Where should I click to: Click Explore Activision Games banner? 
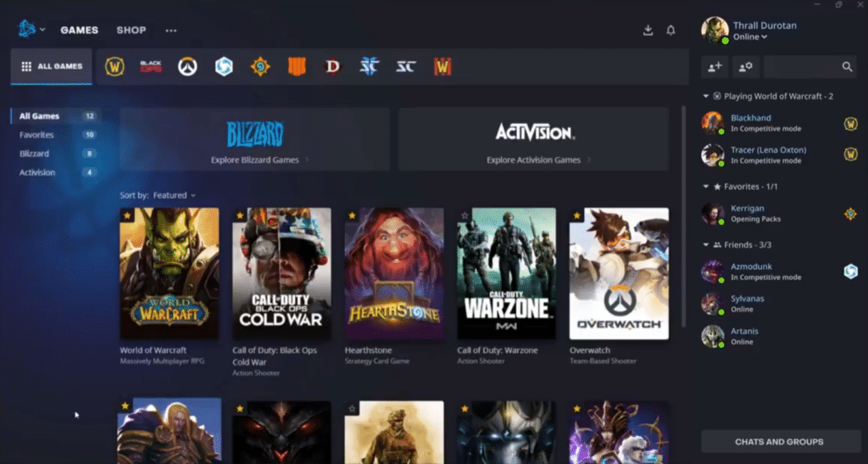pyautogui.click(x=534, y=139)
